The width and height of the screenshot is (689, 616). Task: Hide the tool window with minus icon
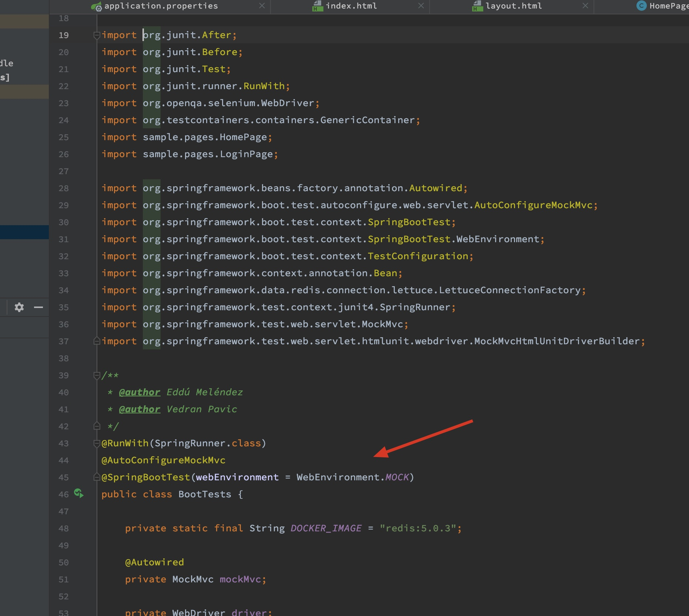38,307
